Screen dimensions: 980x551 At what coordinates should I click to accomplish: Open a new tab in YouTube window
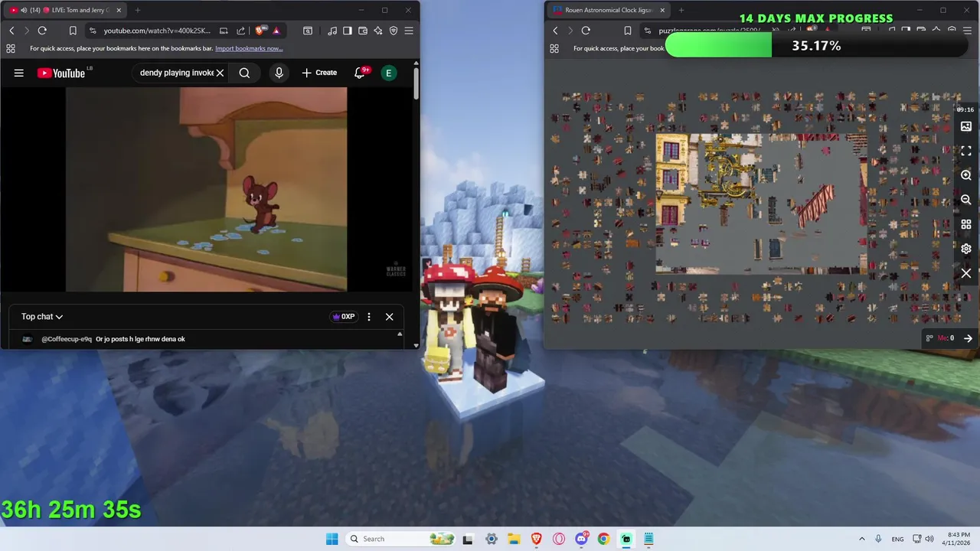point(138,10)
